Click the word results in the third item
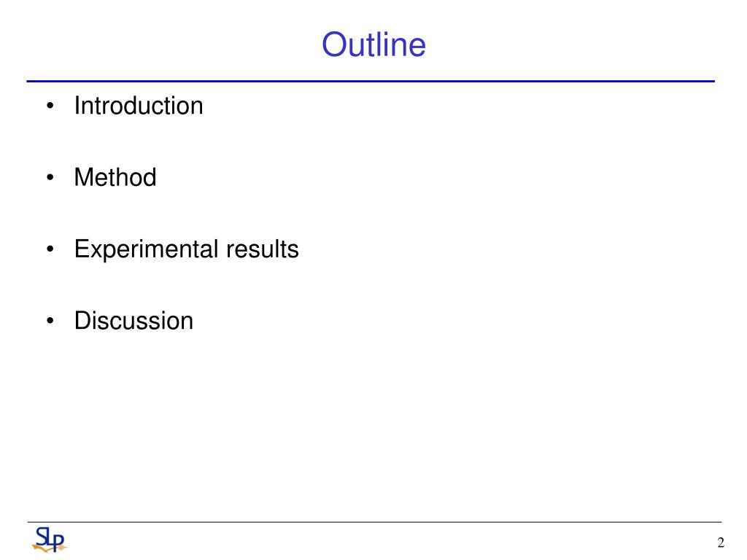The image size is (747, 560). point(263,249)
